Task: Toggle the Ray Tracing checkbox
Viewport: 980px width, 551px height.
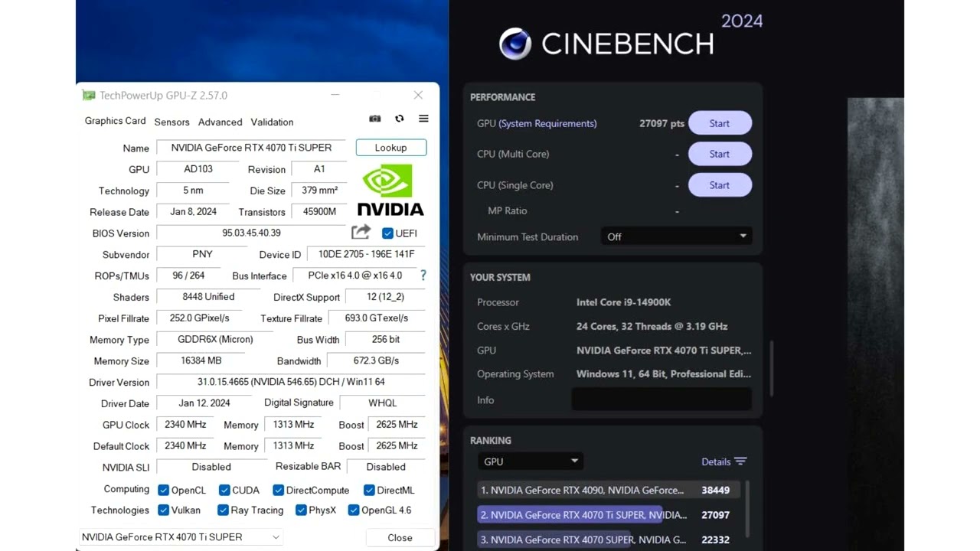Action: 223,510
